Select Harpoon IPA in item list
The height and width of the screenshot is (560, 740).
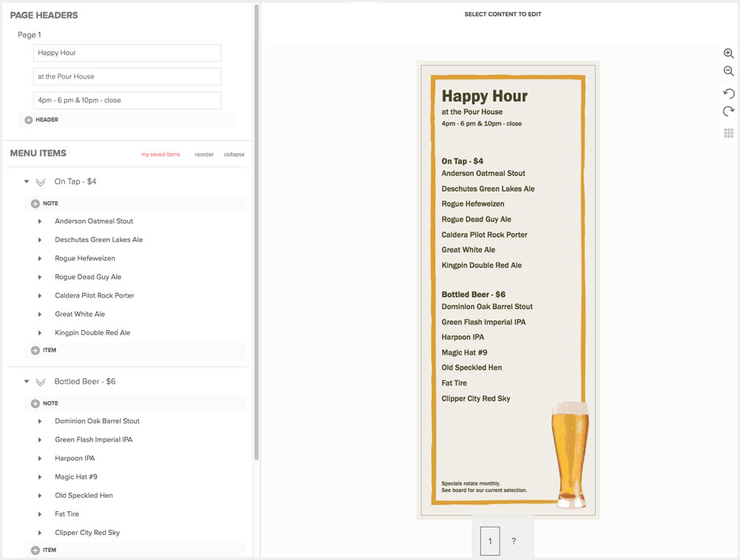point(75,459)
